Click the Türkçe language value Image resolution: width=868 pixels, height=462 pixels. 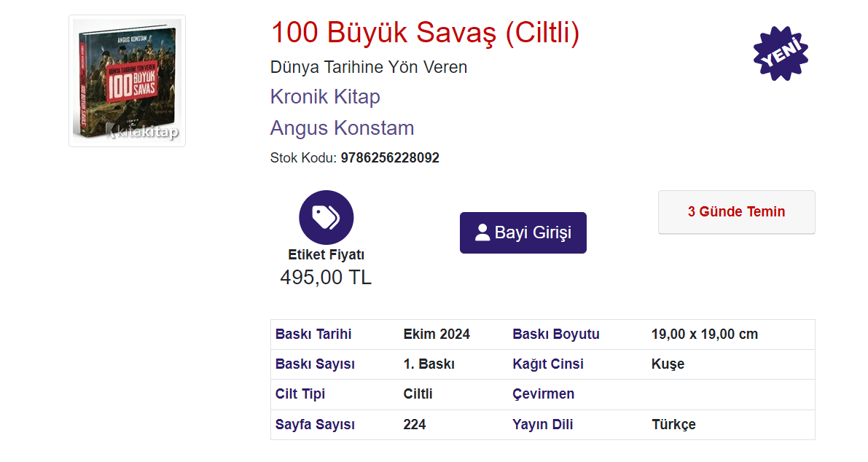pos(673,425)
